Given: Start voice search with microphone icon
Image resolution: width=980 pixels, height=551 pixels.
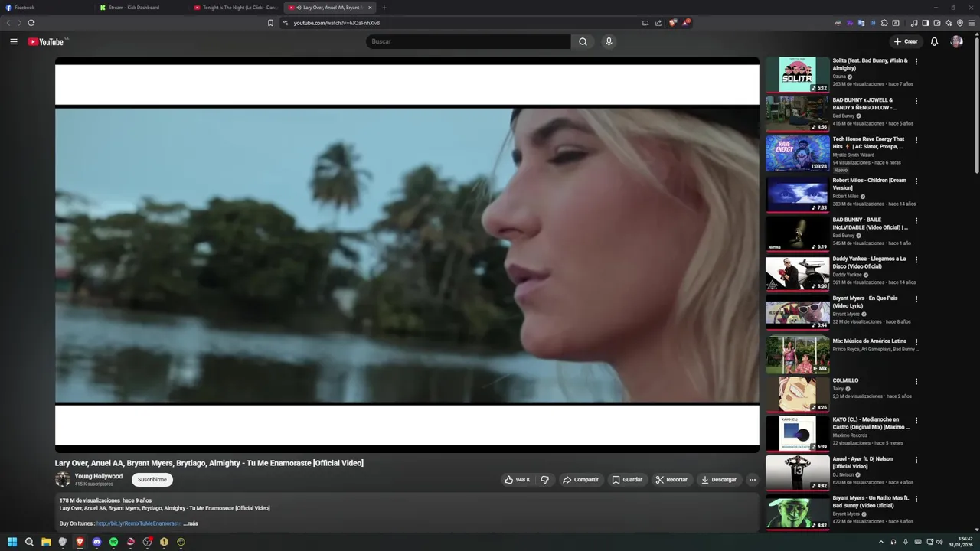Looking at the screenshot, I should 609,41.
